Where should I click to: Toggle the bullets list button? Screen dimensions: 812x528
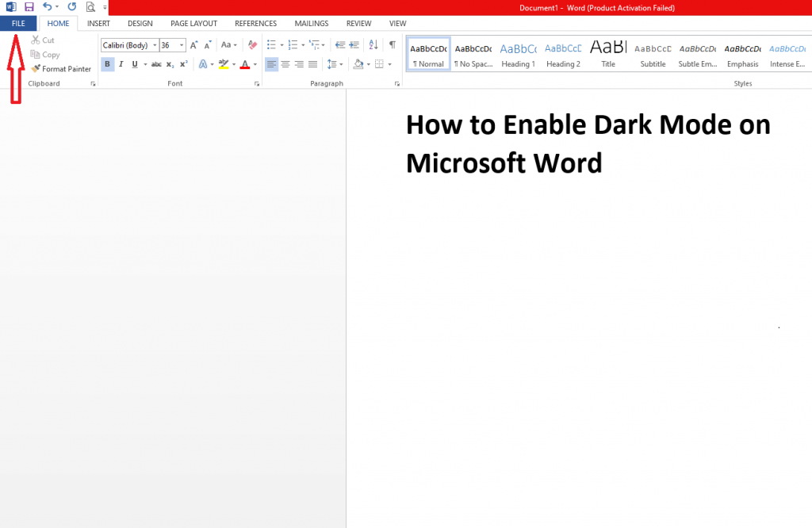271,45
